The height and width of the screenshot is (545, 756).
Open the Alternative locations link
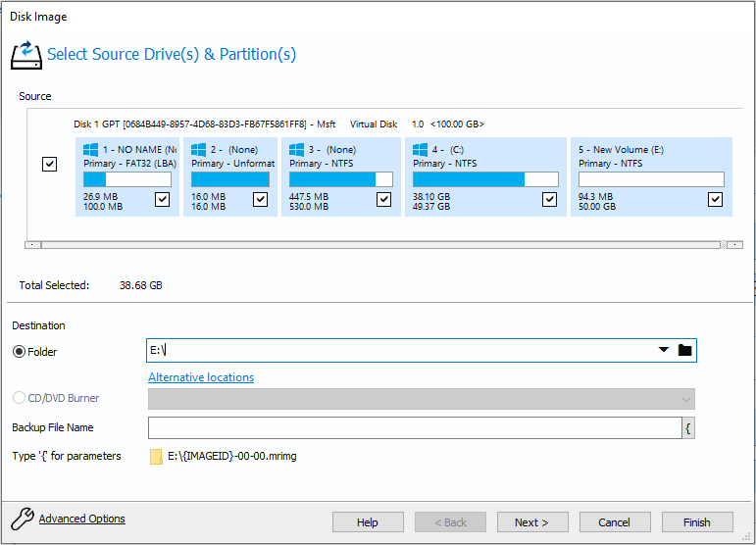pyautogui.click(x=201, y=377)
